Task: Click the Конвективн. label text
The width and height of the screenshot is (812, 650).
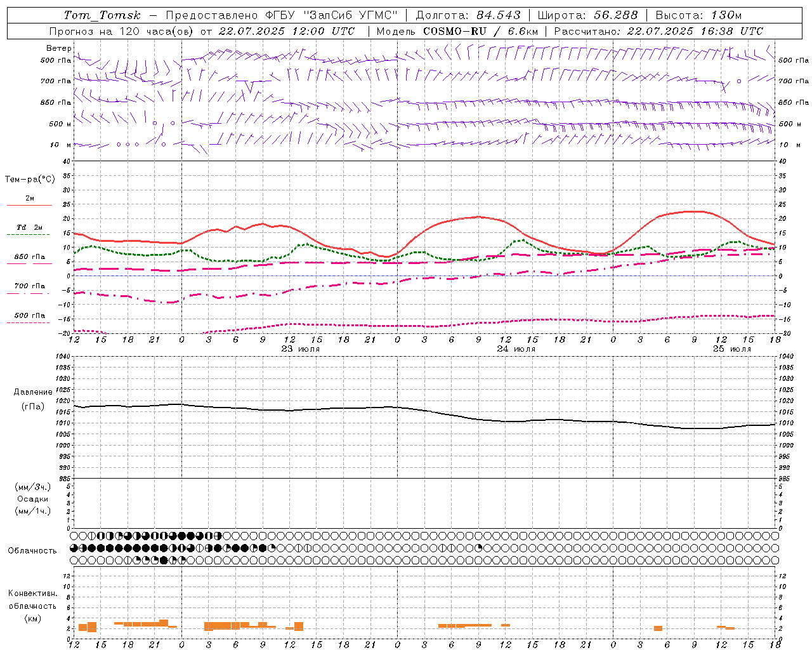Action: click(32, 594)
